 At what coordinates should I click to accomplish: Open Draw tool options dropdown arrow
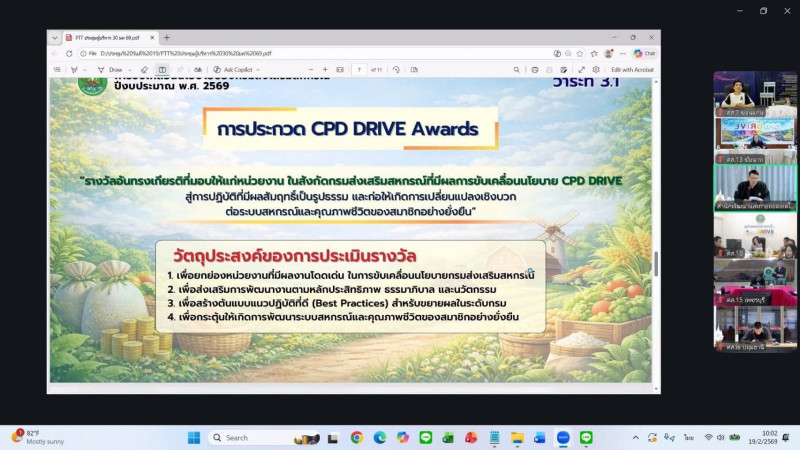[x=127, y=70]
